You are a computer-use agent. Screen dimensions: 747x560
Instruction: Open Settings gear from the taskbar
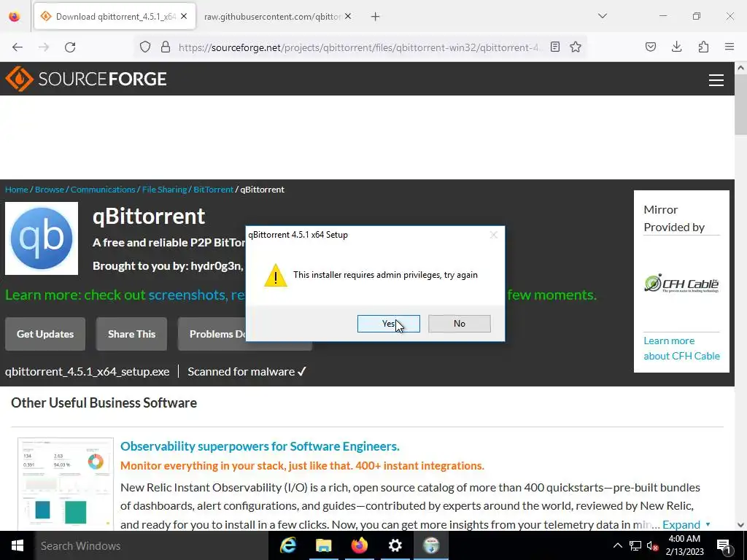point(395,545)
